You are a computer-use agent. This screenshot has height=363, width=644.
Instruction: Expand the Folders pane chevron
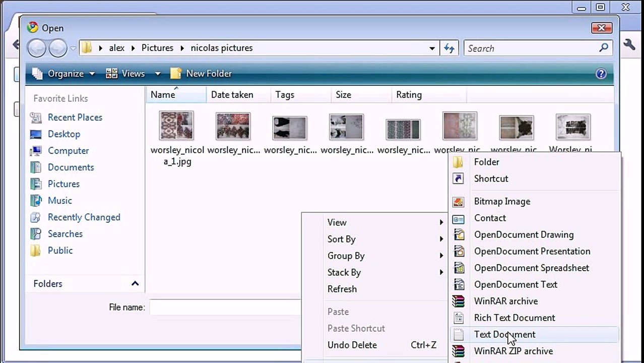pos(135,284)
